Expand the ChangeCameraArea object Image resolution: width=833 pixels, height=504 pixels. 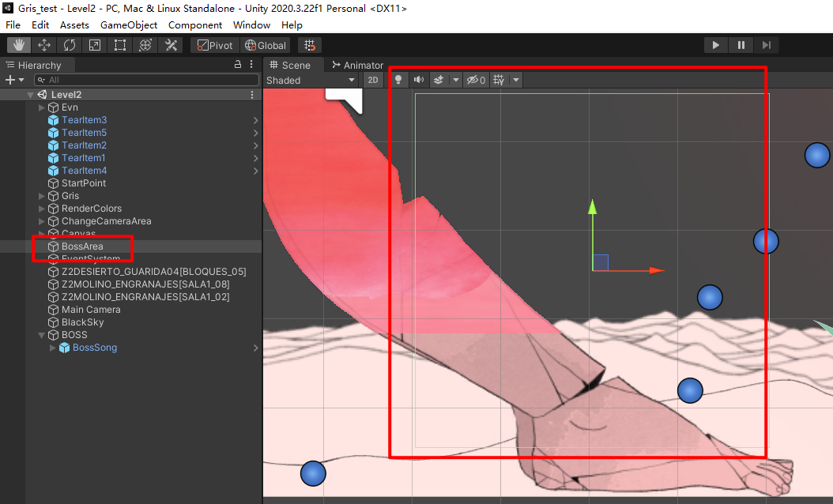pos(41,221)
